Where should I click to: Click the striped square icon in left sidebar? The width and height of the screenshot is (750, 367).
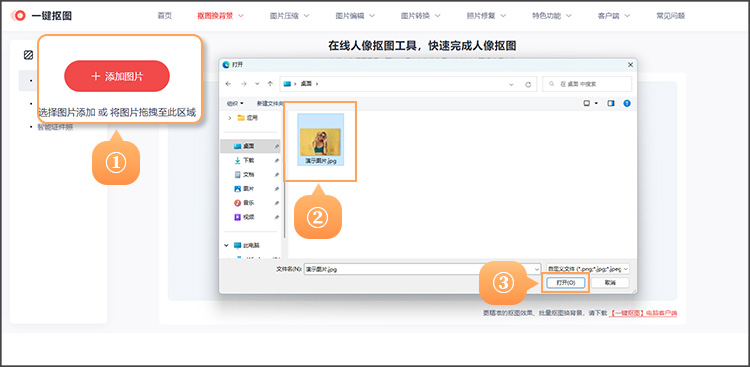coord(28,55)
